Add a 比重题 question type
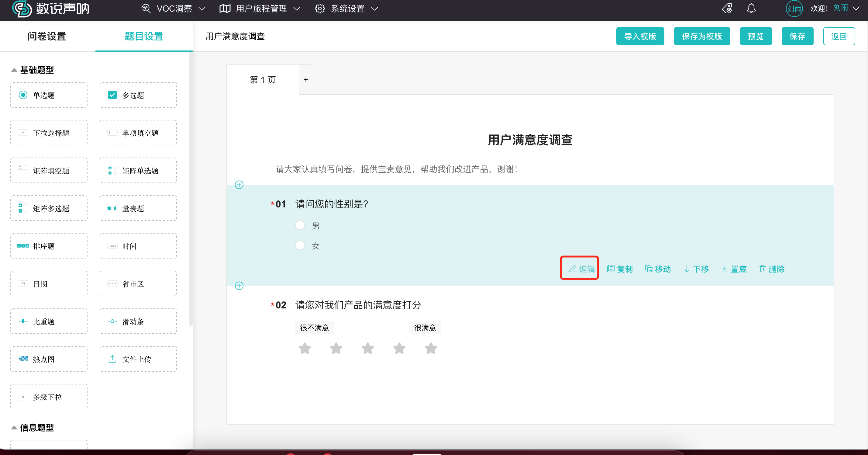 (49, 321)
